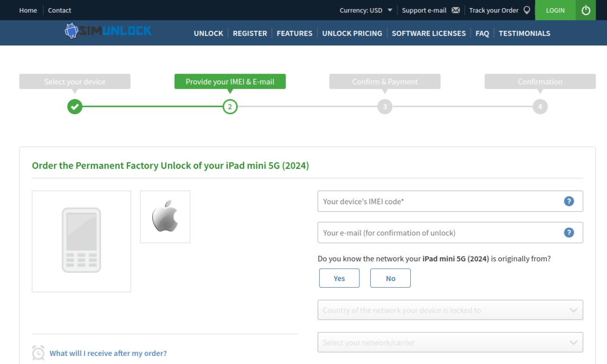Select the Select your device step label
Screen dimensions: 607x364
pyautogui.click(x=74, y=82)
